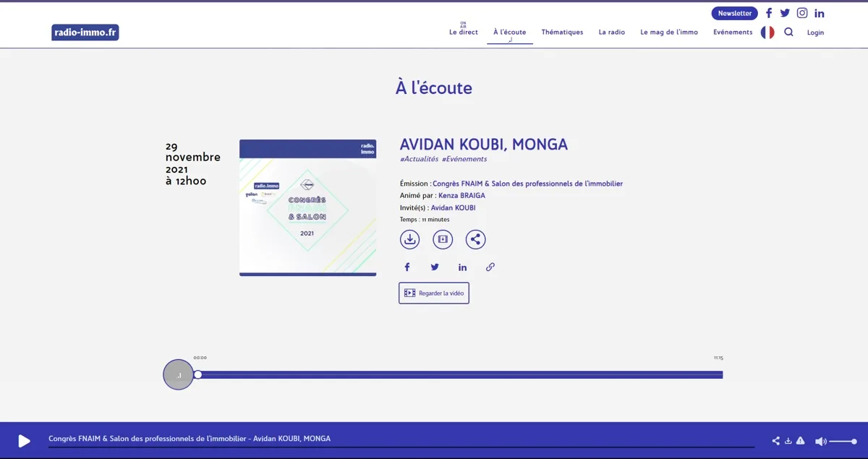Share the episode on Facebook below the title

click(407, 267)
